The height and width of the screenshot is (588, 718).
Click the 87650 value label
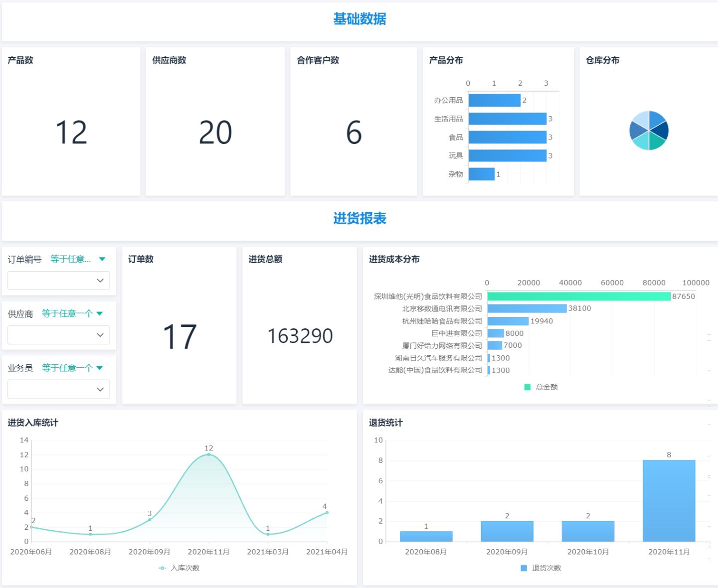pos(683,296)
